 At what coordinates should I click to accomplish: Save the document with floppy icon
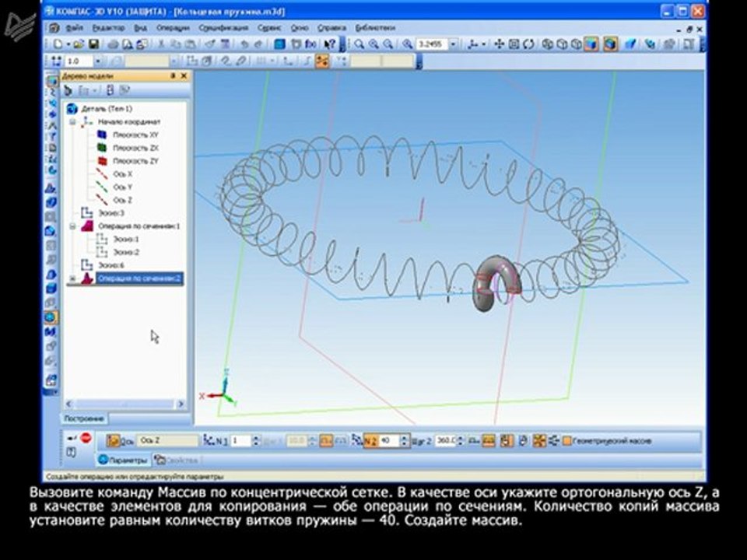(x=94, y=44)
